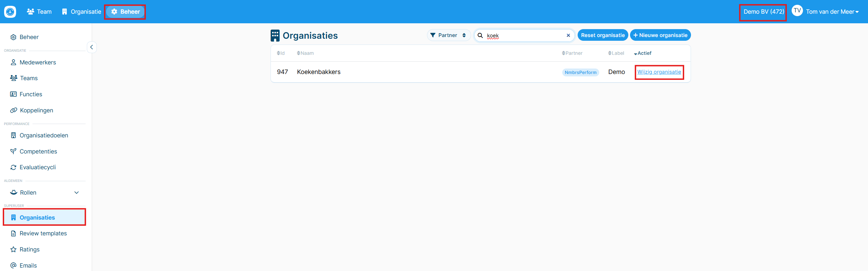Click the Rollen hat icon
Viewport: 868px width, 271px height.
[14, 192]
